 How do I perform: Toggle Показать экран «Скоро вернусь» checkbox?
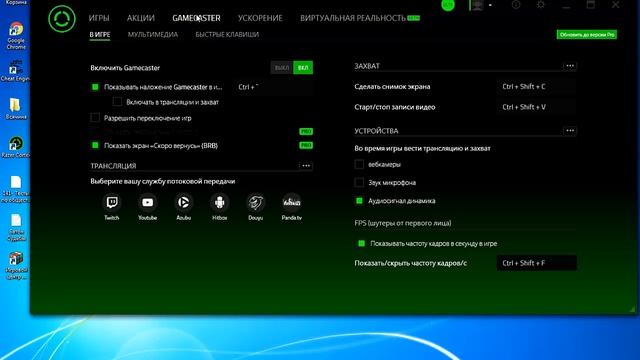(x=95, y=145)
